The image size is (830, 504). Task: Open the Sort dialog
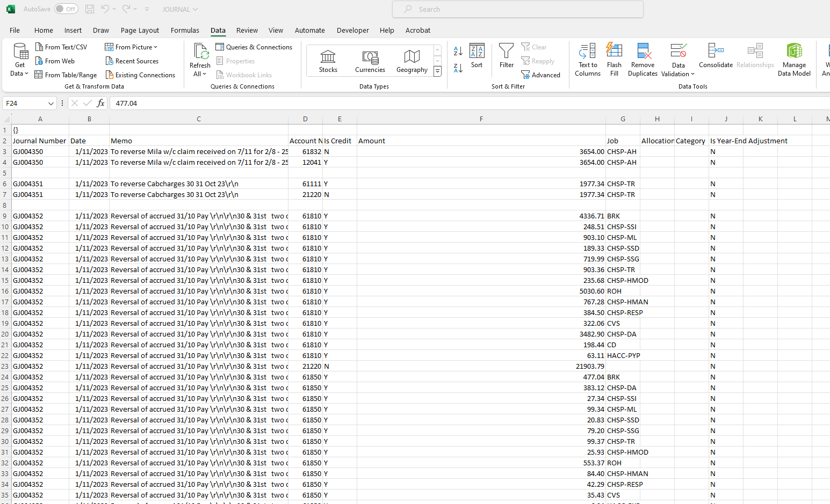(x=477, y=56)
